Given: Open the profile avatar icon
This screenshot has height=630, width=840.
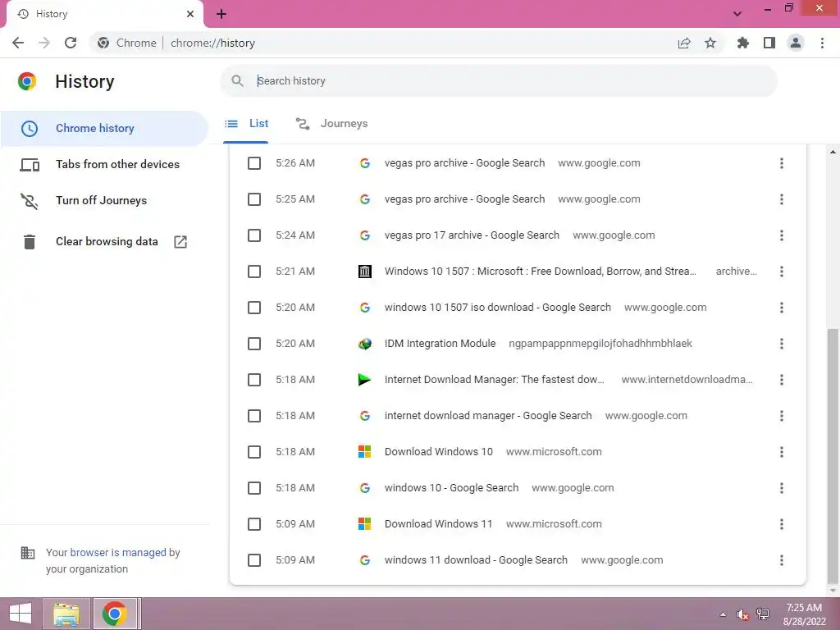Looking at the screenshot, I should point(796,43).
